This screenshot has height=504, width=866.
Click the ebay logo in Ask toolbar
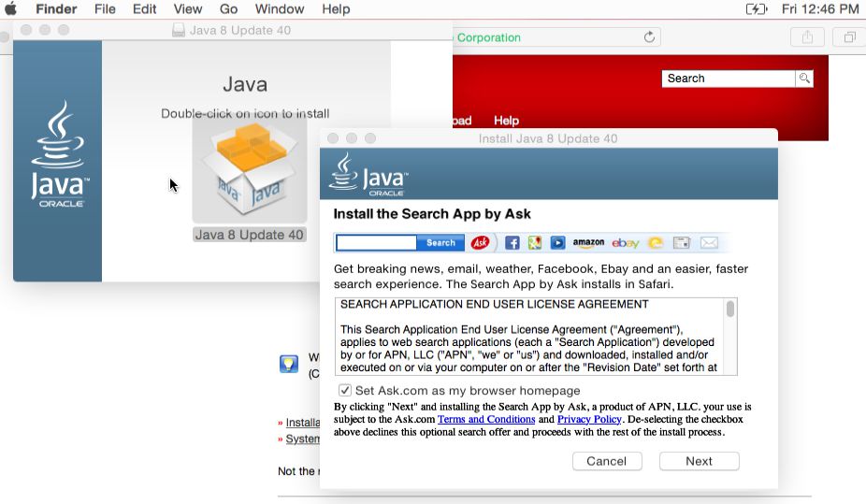coord(626,243)
